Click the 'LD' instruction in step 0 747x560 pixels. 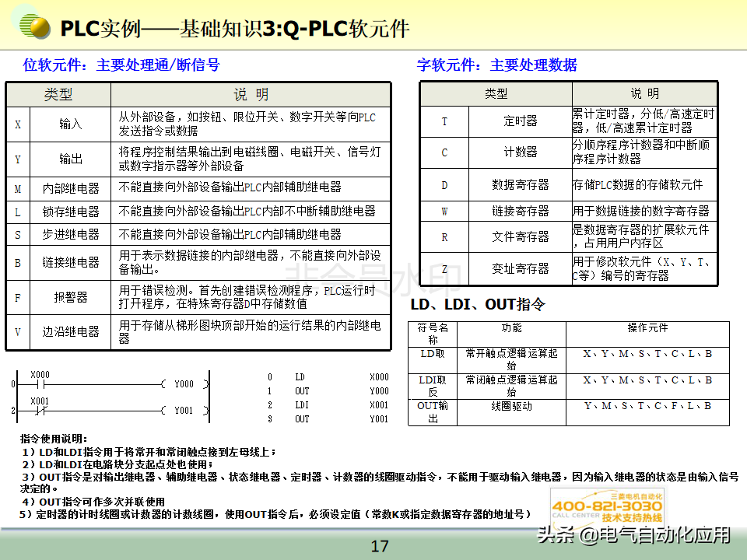[300, 376]
